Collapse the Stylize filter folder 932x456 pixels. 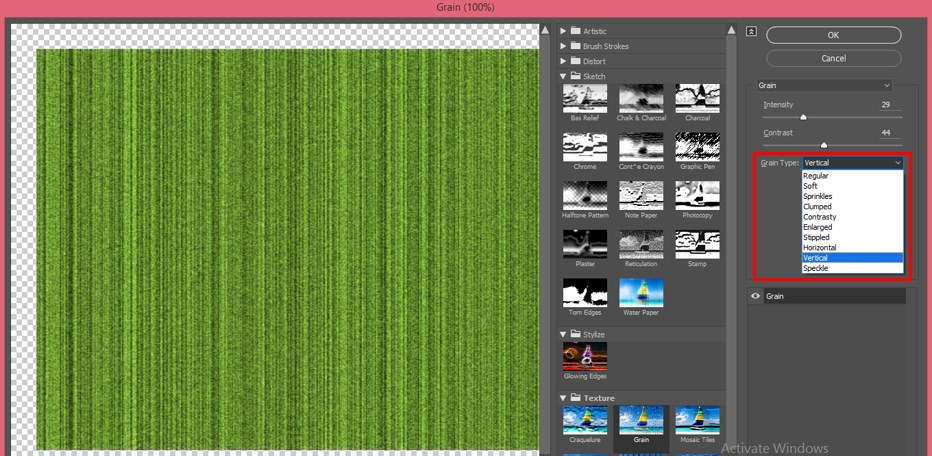tap(563, 334)
